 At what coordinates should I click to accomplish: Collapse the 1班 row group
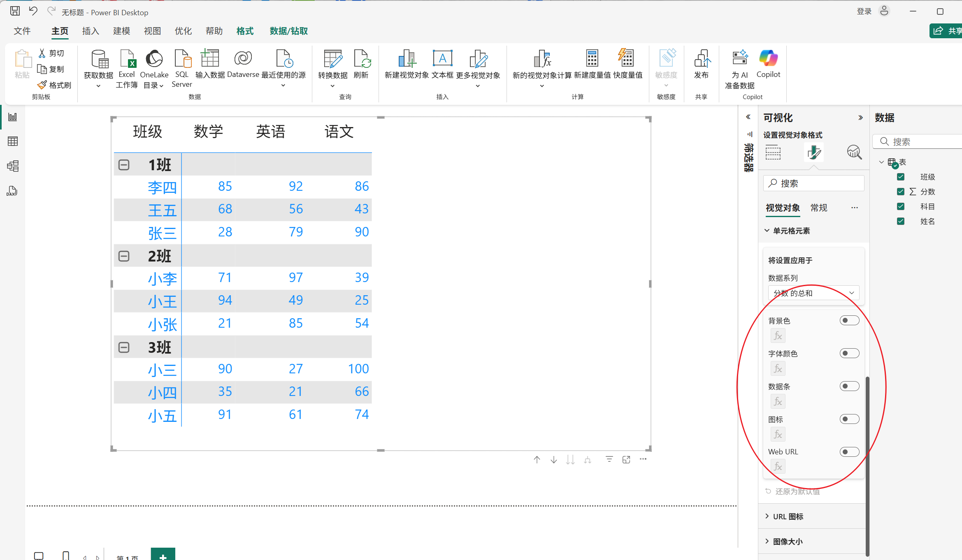[124, 165]
